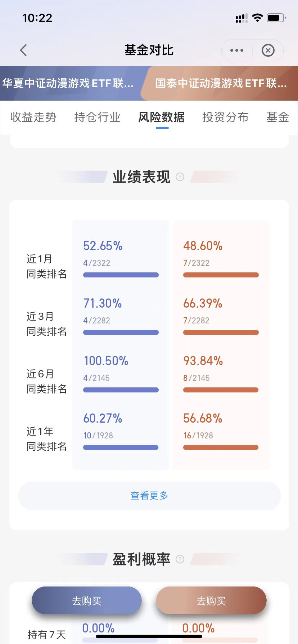This screenshot has height=644, width=298.
Task: Tap the battery indicator icon
Action: [x=276, y=18]
